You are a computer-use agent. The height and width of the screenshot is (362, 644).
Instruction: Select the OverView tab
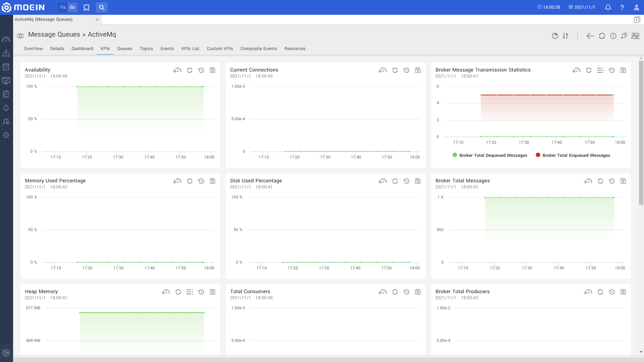click(33, 49)
